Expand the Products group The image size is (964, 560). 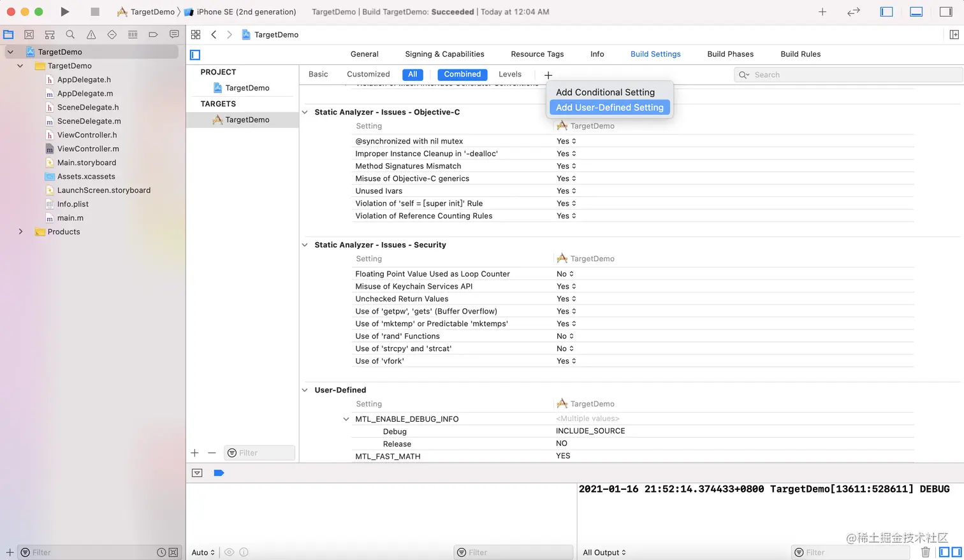tap(20, 232)
